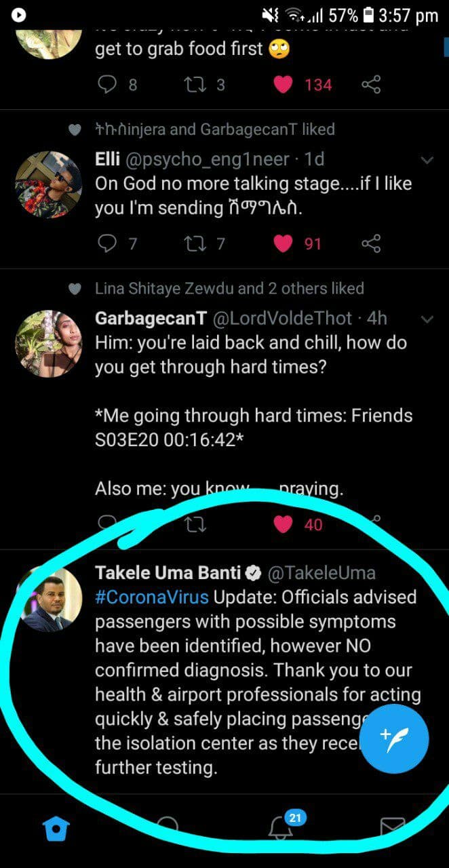Share Elli's tweet

pos(371,243)
